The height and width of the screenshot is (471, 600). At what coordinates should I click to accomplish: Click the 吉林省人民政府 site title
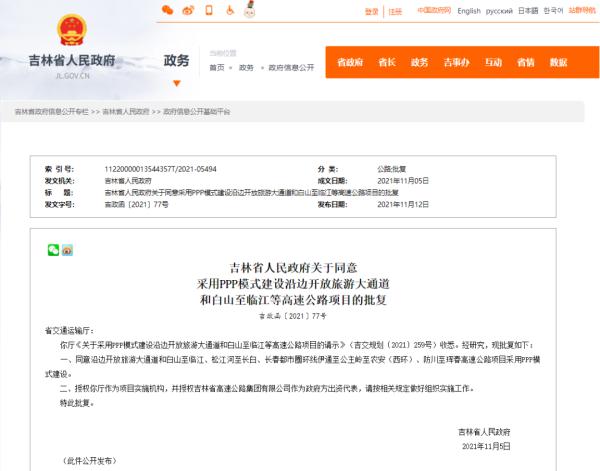[x=72, y=60]
